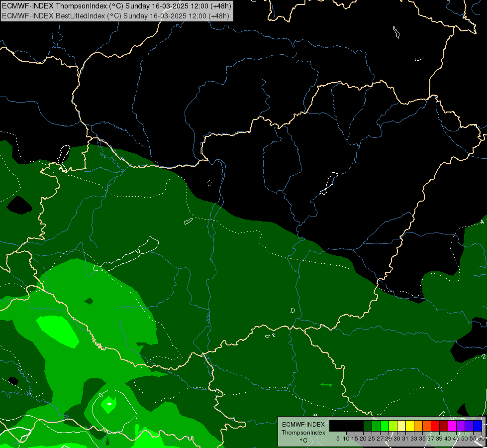Select the blue 55-60 legend swatch

[x=478, y=426]
